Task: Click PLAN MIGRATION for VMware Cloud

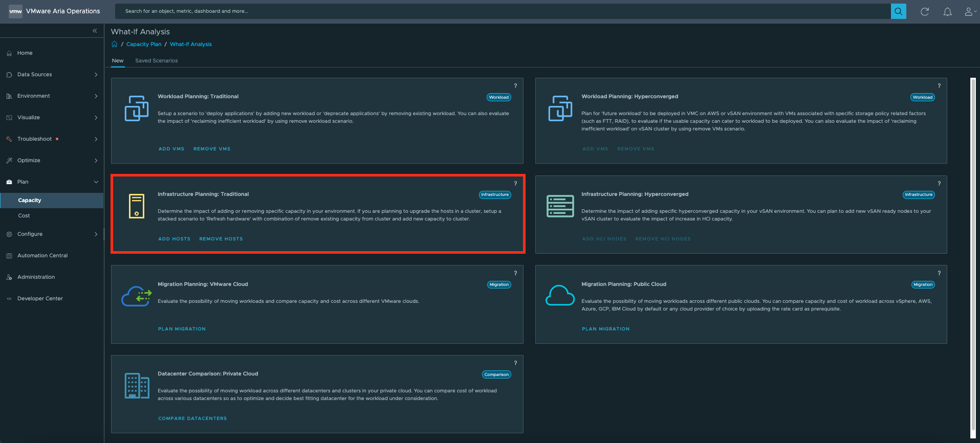Action: coord(182,329)
